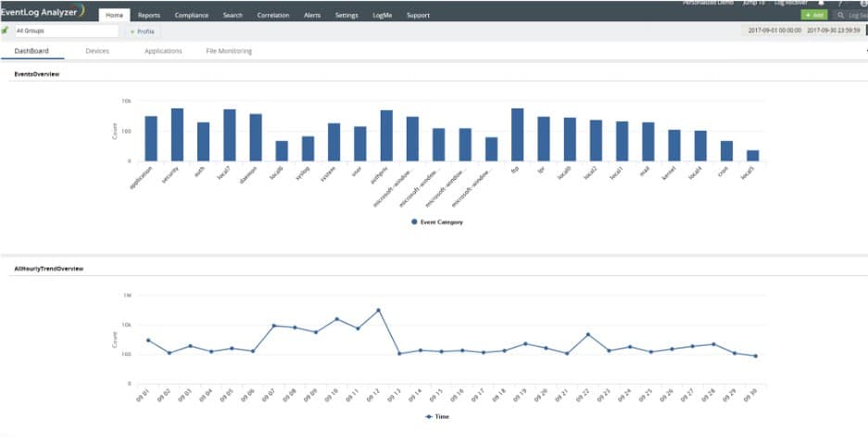Toggle the Event Category legend marker
Viewport: 868px width, 443px height.
tap(414, 221)
